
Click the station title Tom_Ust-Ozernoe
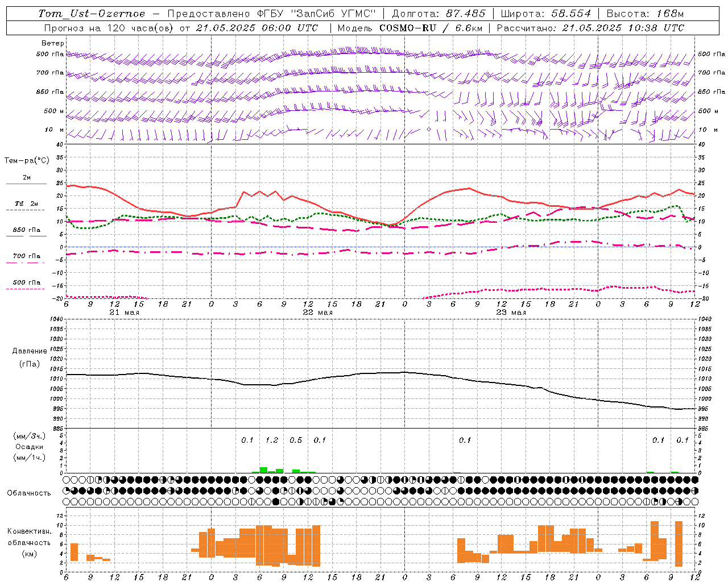click(92, 14)
